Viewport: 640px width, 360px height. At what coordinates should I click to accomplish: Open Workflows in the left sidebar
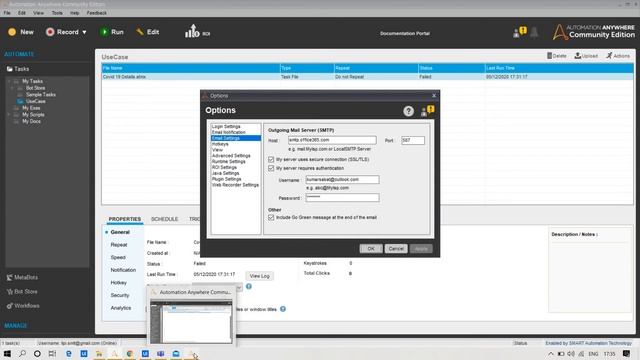[x=23, y=306]
